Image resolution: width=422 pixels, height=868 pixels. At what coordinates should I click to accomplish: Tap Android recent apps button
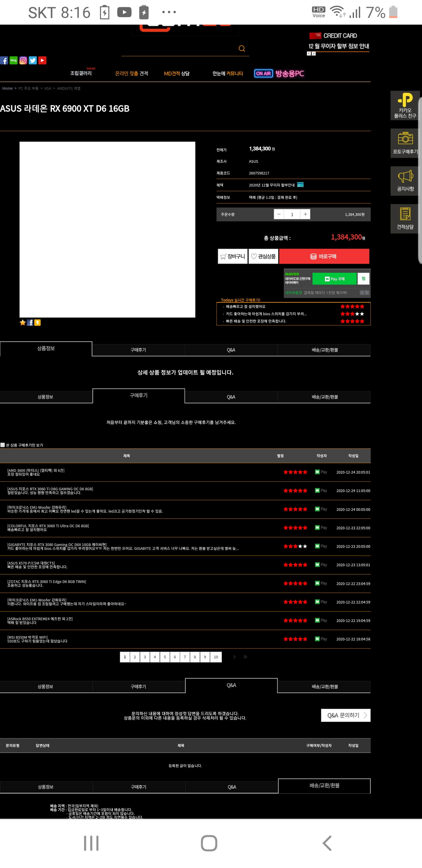tap(91, 843)
